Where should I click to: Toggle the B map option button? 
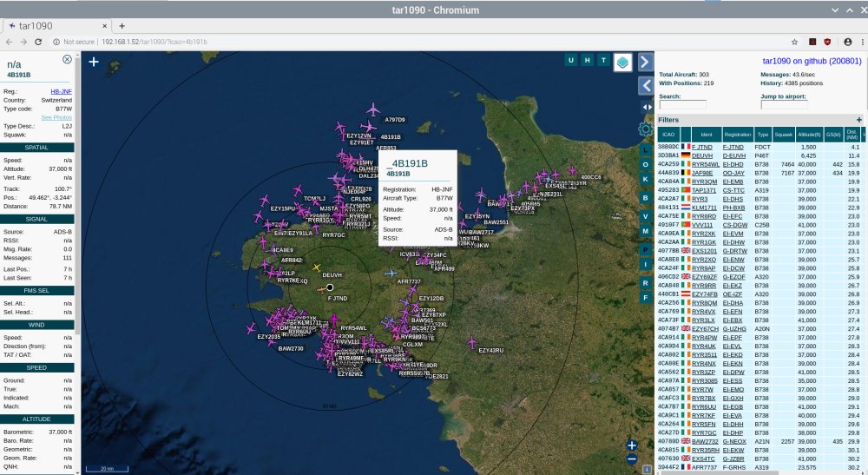click(x=646, y=198)
